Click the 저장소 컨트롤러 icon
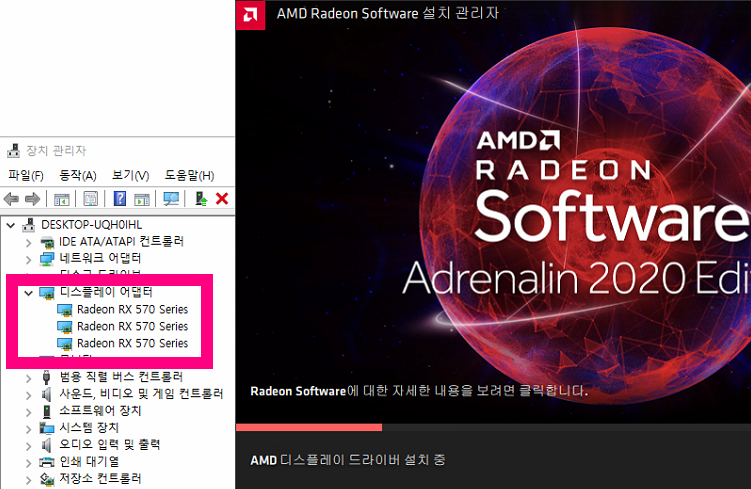 (x=47, y=479)
